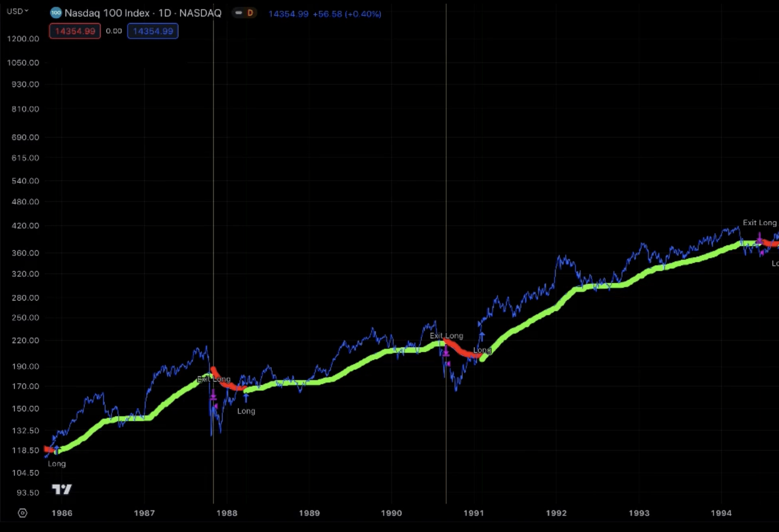Open the Nasdaq 100 Index symbol title
Screen dimensions: 779x532
143,13
